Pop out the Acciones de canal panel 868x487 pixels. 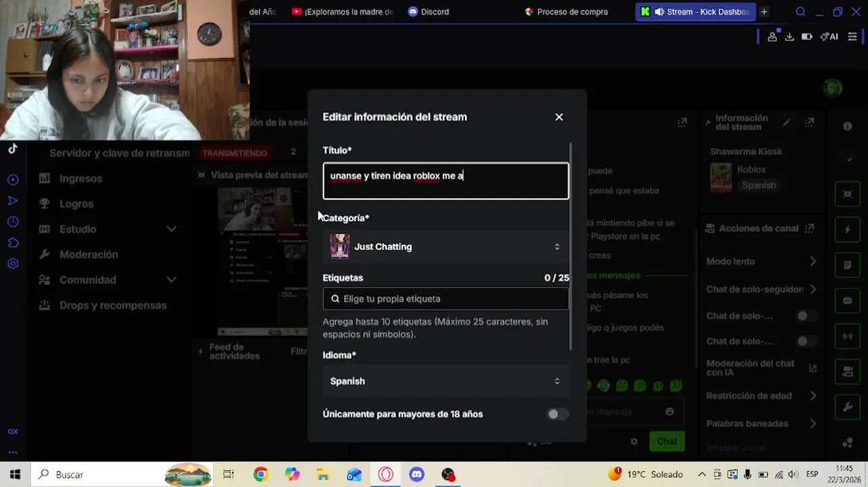click(809, 229)
